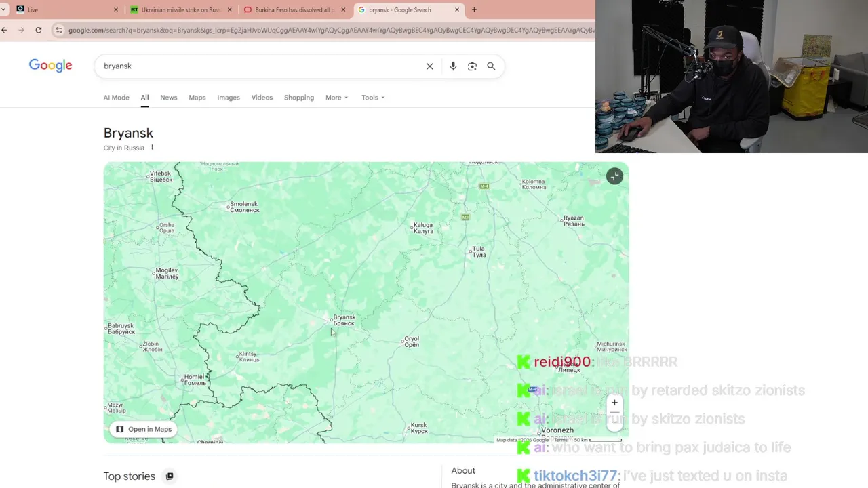The image size is (868, 488).
Task: Click the Orsha label on the map
Action: click(x=166, y=228)
